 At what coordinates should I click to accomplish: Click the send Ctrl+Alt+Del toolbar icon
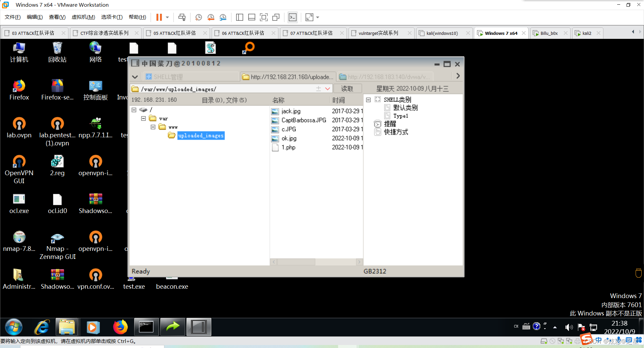pos(182,17)
